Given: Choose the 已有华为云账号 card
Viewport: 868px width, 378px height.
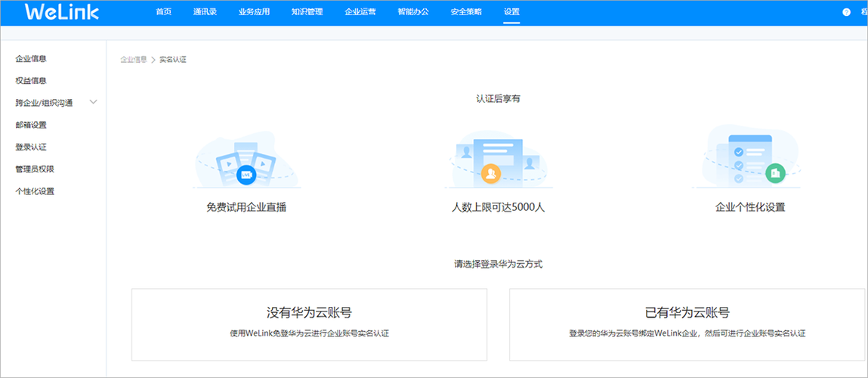Looking at the screenshot, I should click(687, 324).
